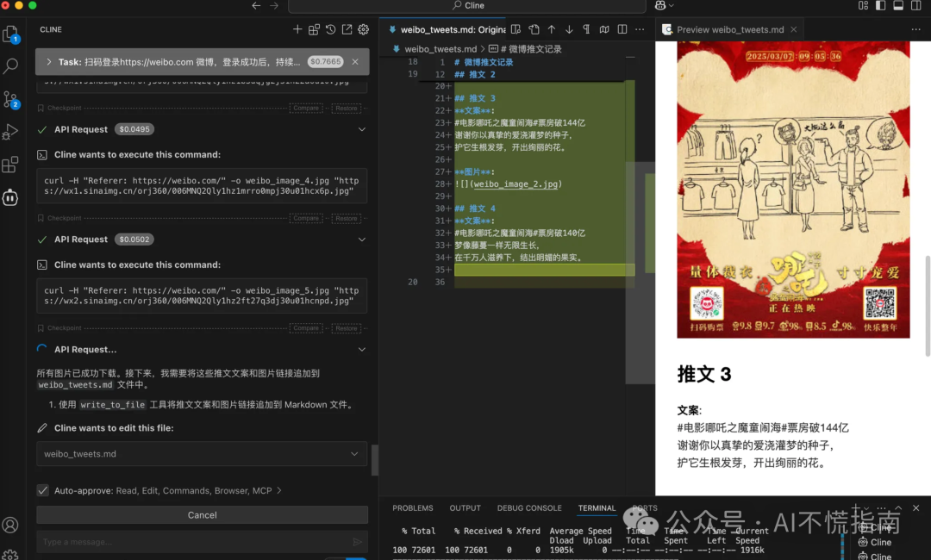The image size is (931, 560).
Task: Open the Copilot icon in title bar
Action: [660, 5]
